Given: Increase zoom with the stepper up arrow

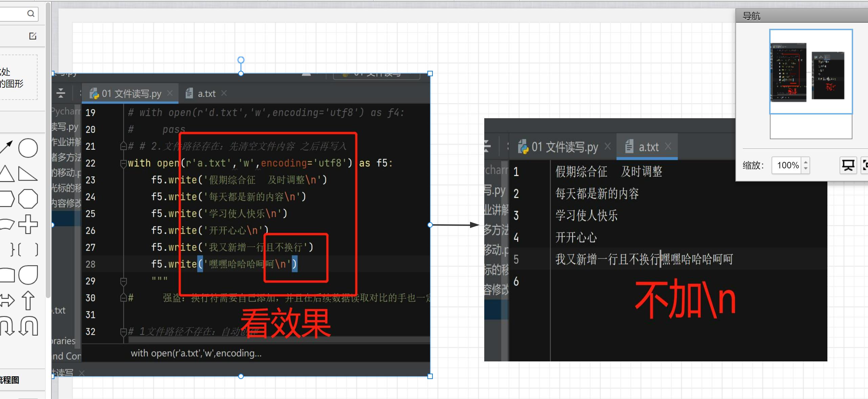Looking at the screenshot, I should [806, 162].
